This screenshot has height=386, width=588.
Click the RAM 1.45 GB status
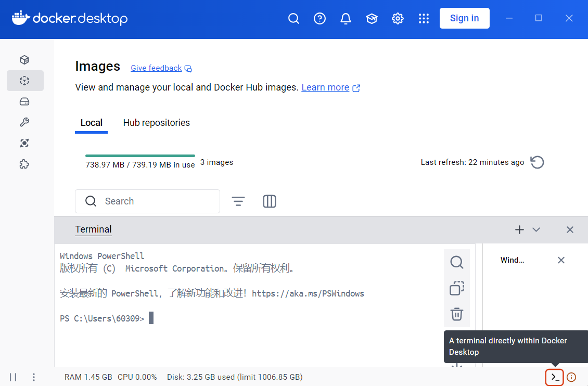(x=88, y=377)
